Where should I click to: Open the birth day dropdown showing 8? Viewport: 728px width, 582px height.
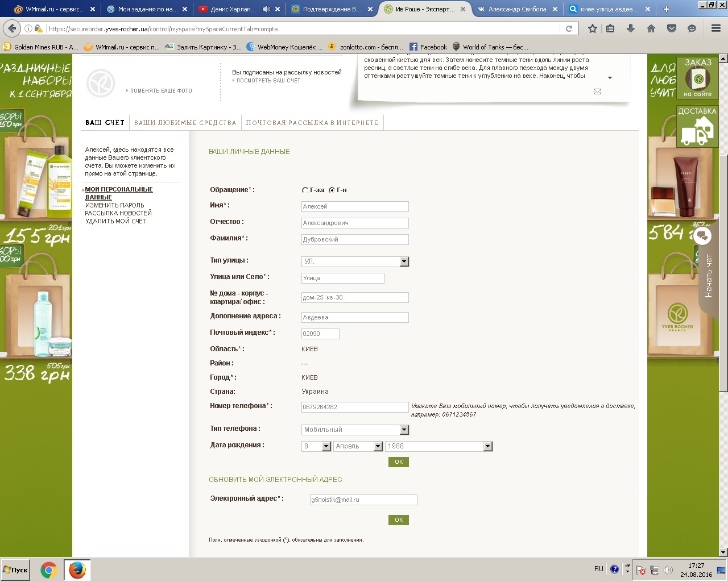coord(316,446)
